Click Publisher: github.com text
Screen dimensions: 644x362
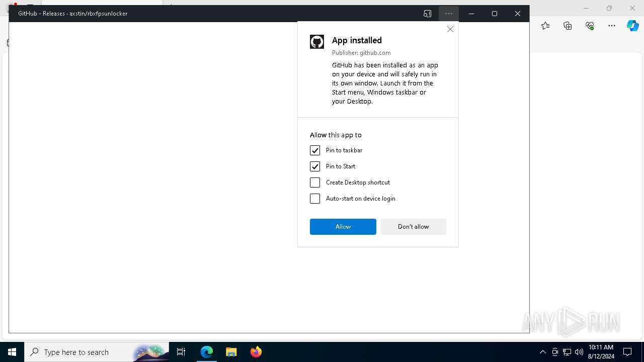361,53
